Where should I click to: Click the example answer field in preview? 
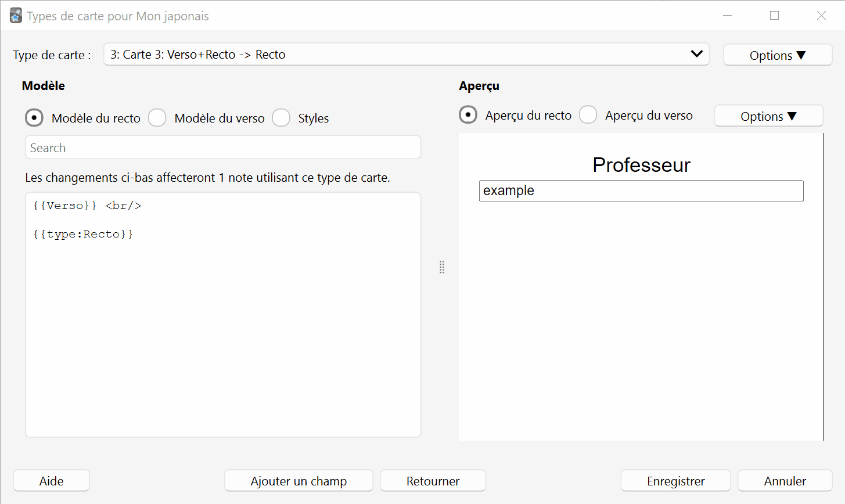[x=641, y=190]
